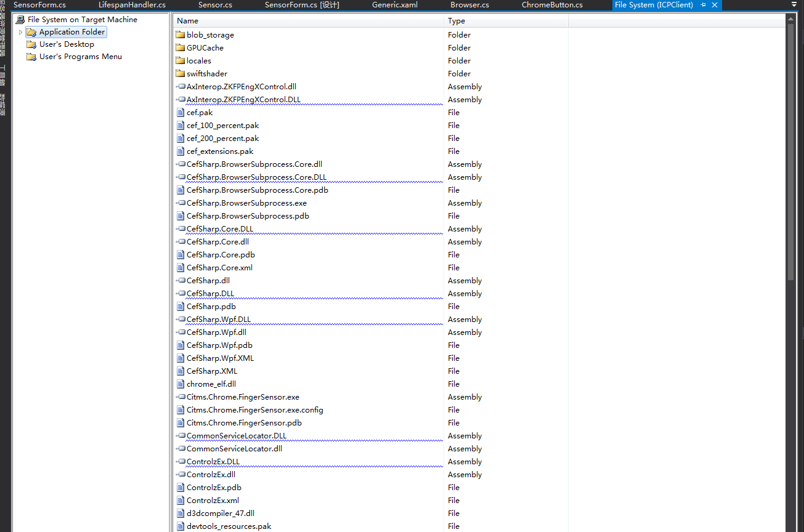Click the file icon for chrome_elf.dll

pyautogui.click(x=181, y=384)
